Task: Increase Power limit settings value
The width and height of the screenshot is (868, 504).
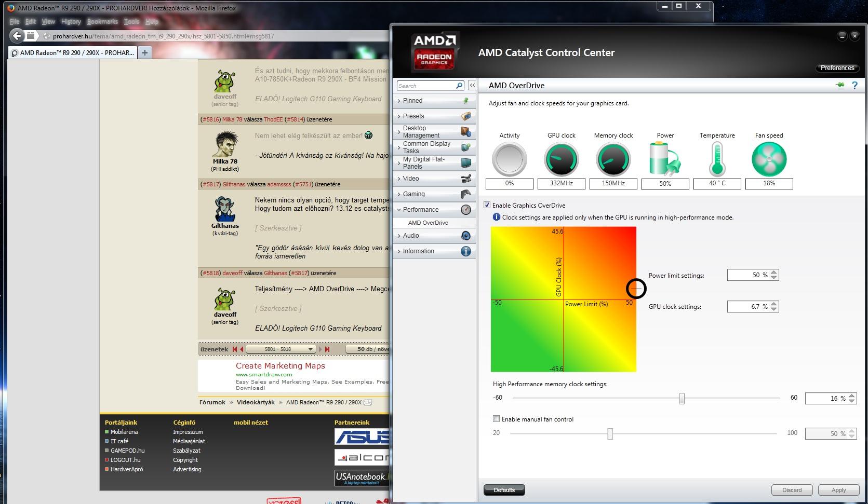Action: coord(774,273)
